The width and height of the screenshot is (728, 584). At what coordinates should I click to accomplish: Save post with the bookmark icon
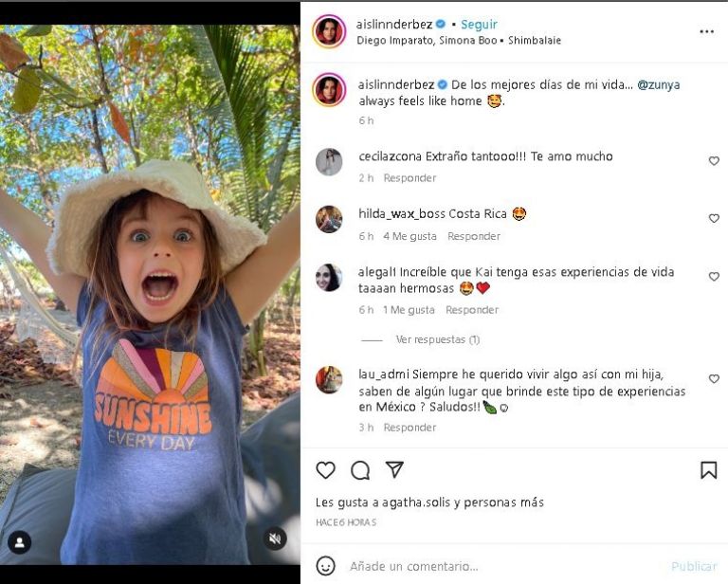click(708, 470)
